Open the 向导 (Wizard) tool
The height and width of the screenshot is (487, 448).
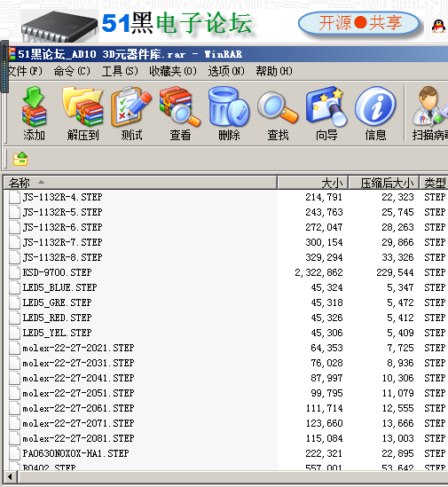(326, 107)
